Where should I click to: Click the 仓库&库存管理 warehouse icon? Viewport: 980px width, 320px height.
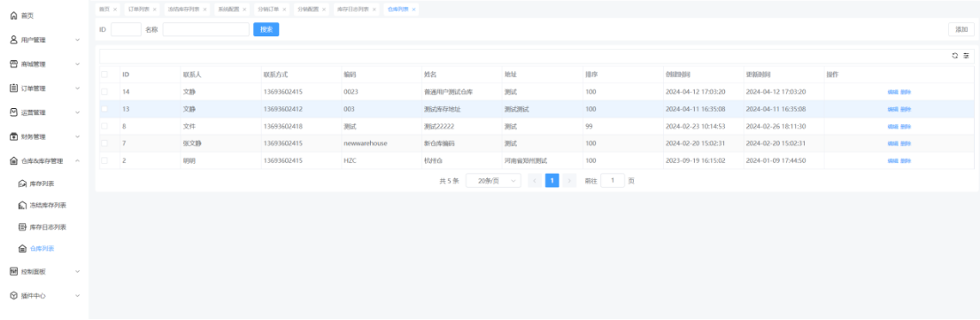[x=14, y=161]
